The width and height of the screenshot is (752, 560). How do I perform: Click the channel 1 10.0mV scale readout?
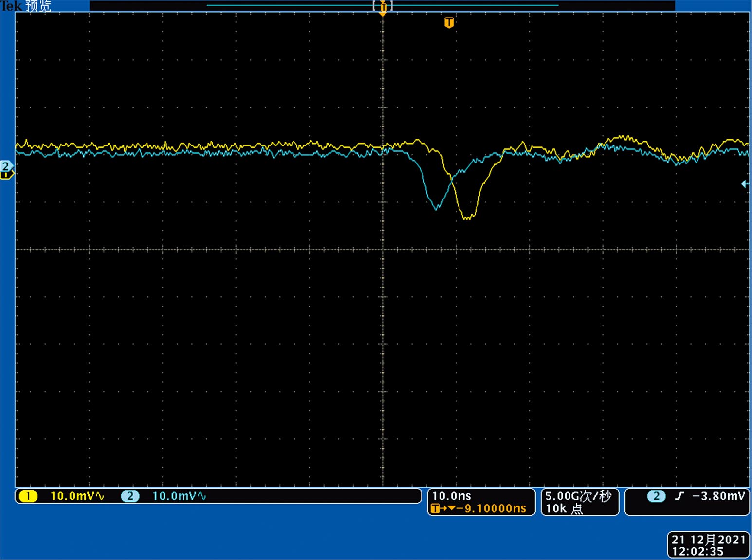[77, 496]
